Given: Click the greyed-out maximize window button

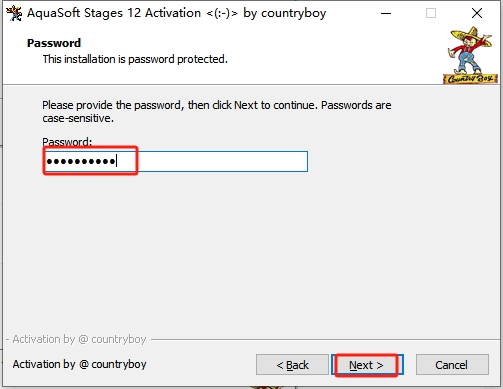Looking at the screenshot, I should [x=431, y=13].
